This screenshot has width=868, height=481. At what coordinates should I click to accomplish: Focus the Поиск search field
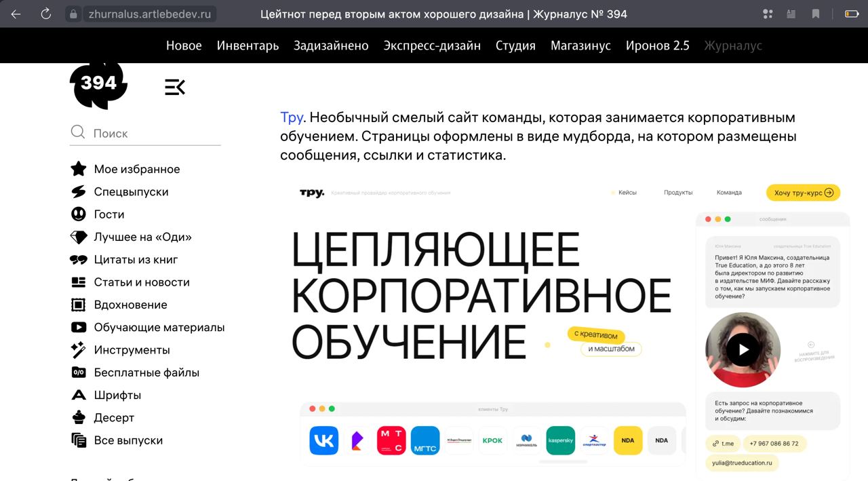[x=145, y=133]
